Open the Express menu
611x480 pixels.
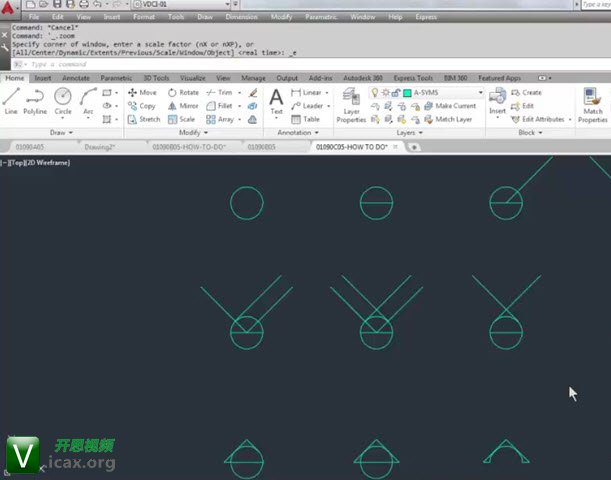click(x=426, y=17)
